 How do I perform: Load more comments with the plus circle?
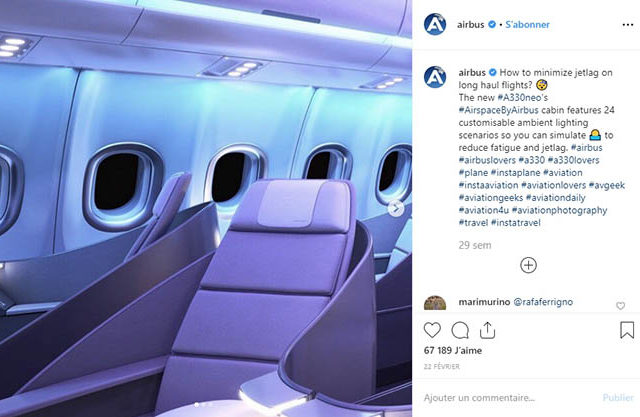528,265
